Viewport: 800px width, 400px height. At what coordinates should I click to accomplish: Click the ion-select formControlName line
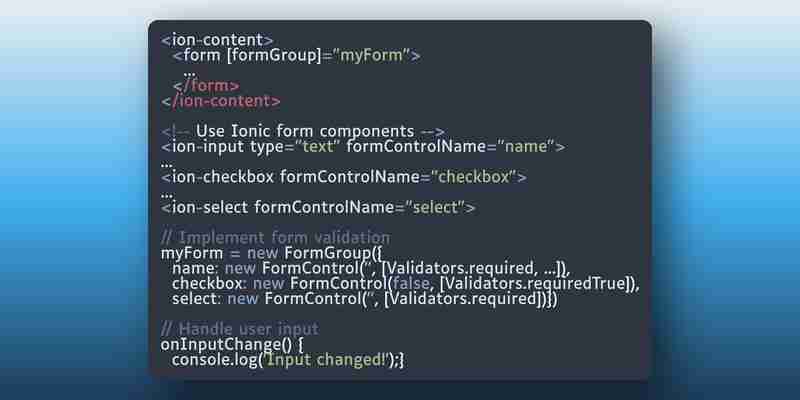318,208
